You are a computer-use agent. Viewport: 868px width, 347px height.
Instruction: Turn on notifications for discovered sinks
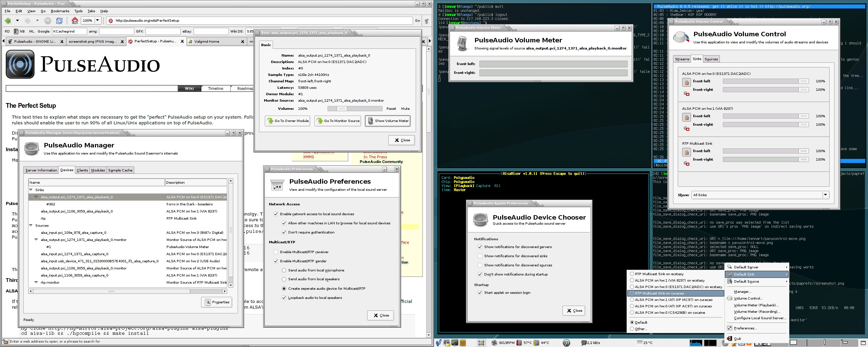pos(480,256)
